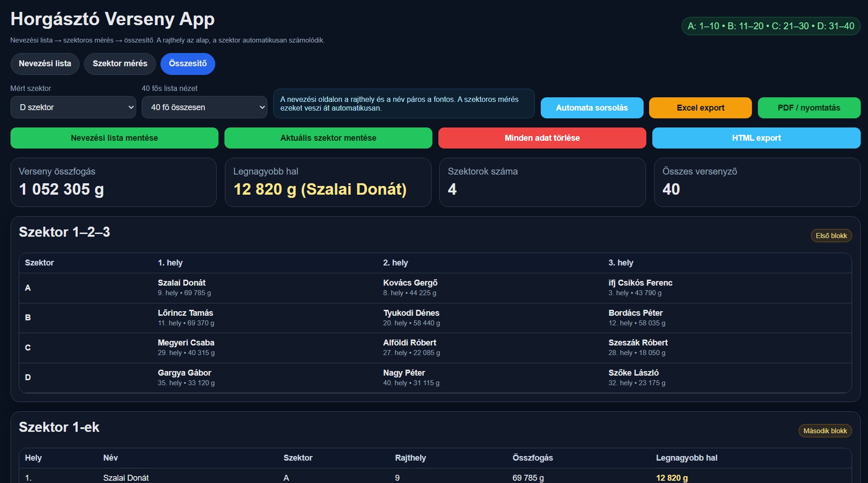
Task: Click the HTML export button
Action: click(x=756, y=138)
